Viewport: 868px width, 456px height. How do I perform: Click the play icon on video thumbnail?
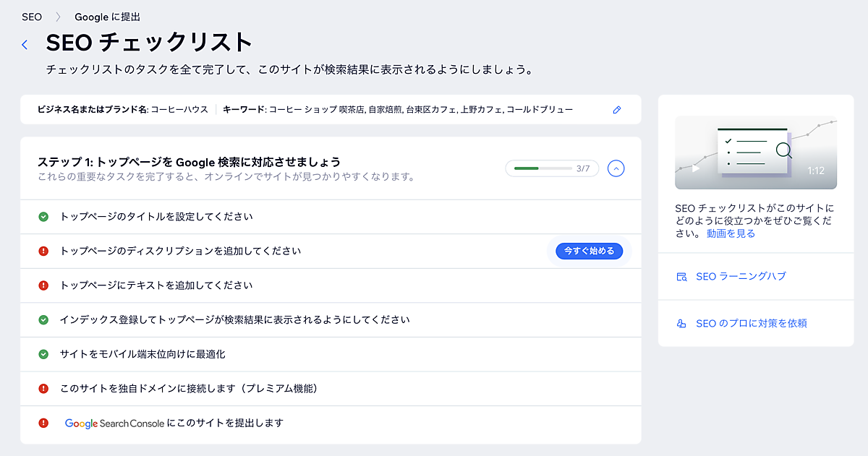click(x=695, y=169)
